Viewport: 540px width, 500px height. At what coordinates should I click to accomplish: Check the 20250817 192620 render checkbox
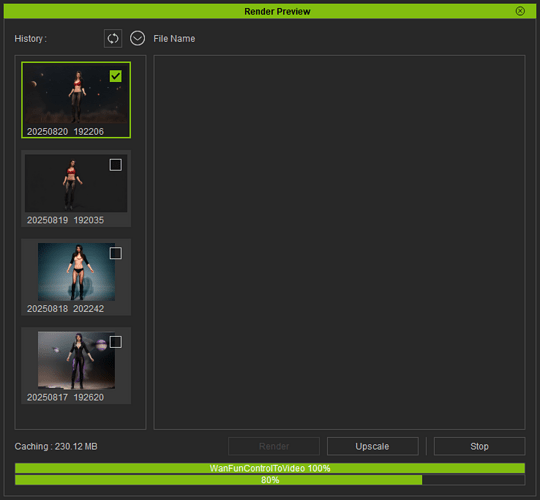click(115, 342)
